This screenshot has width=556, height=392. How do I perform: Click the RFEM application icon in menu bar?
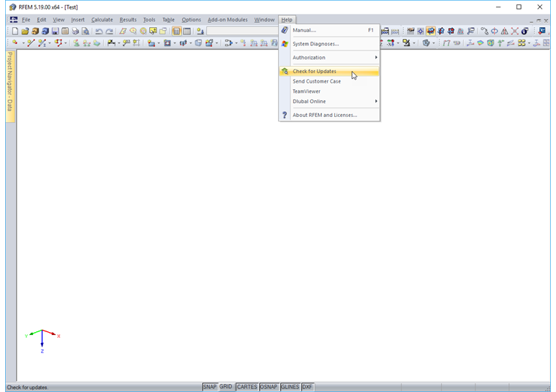[x=13, y=20]
